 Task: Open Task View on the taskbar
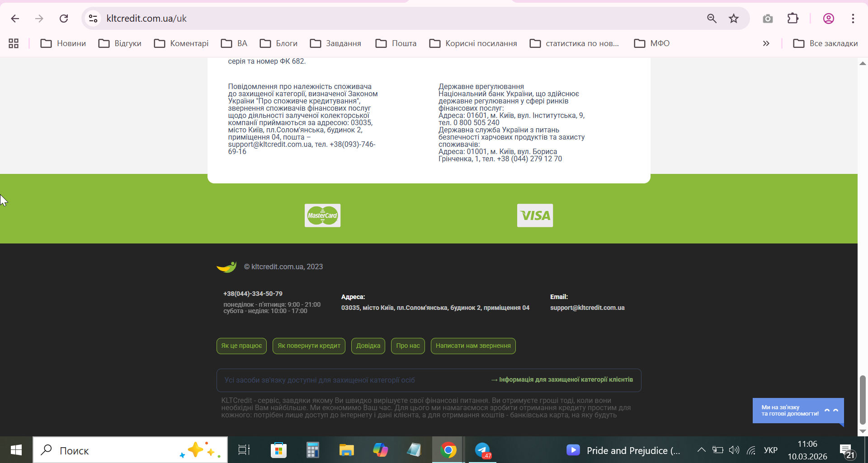(244, 450)
